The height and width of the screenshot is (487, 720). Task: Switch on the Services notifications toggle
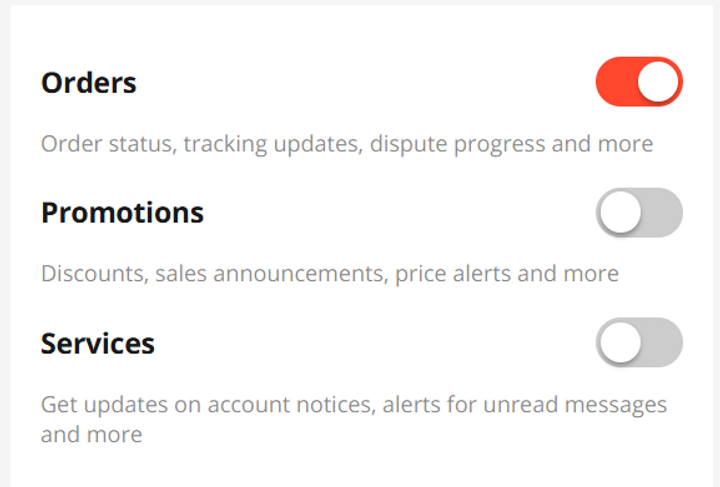[639, 343]
